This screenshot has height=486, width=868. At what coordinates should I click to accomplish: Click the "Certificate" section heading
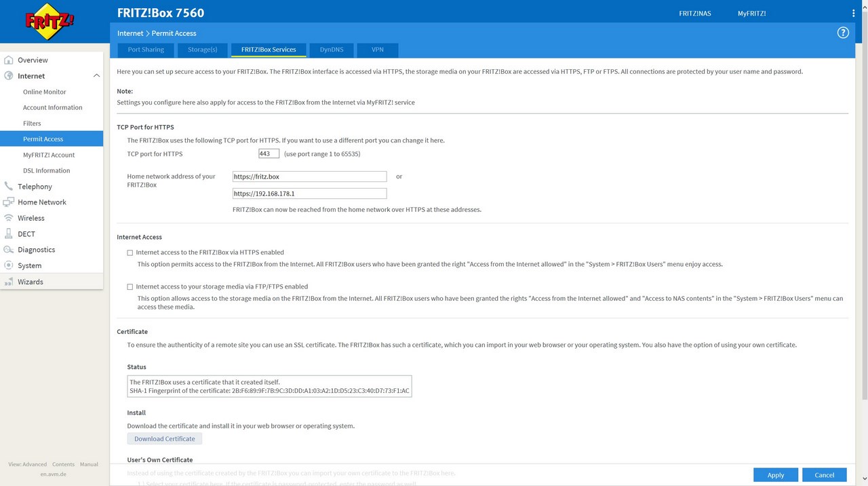point(132,332)
